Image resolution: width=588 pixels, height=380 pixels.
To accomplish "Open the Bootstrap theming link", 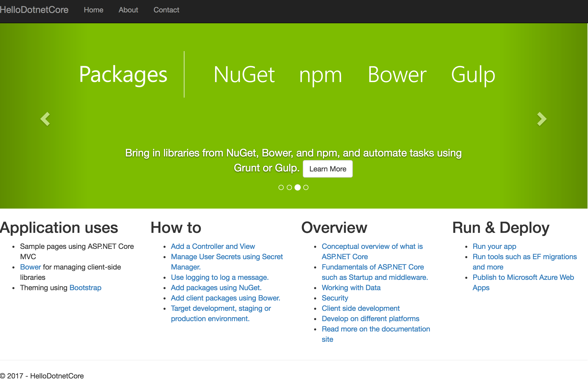I will (x=85, y=288).
